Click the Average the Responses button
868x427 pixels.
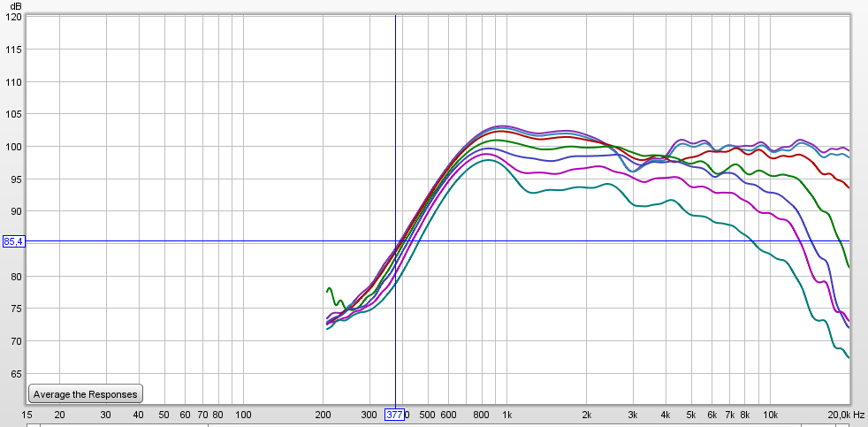[x=85, y=394]
